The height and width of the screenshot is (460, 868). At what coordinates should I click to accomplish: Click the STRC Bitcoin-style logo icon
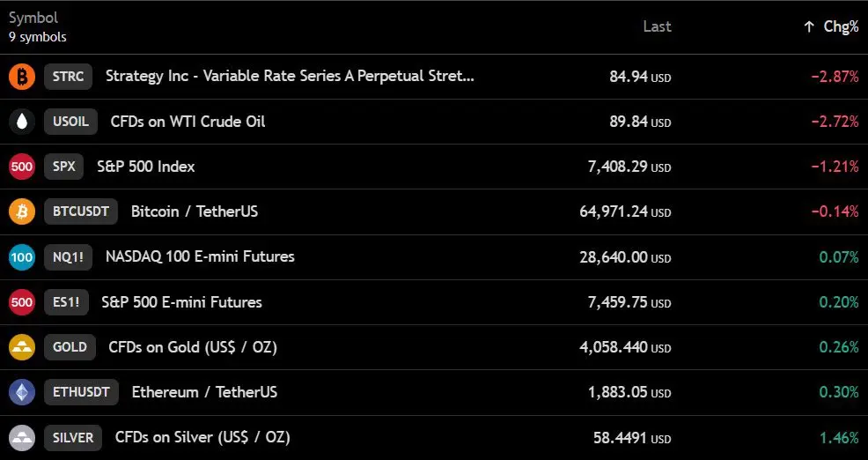pos(22,77)
